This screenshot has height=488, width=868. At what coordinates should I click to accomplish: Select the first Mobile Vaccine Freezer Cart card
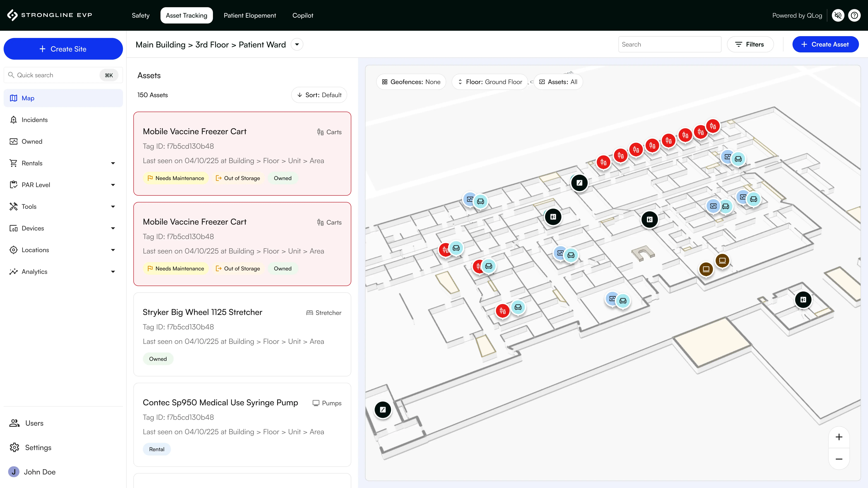pos(242,154)
